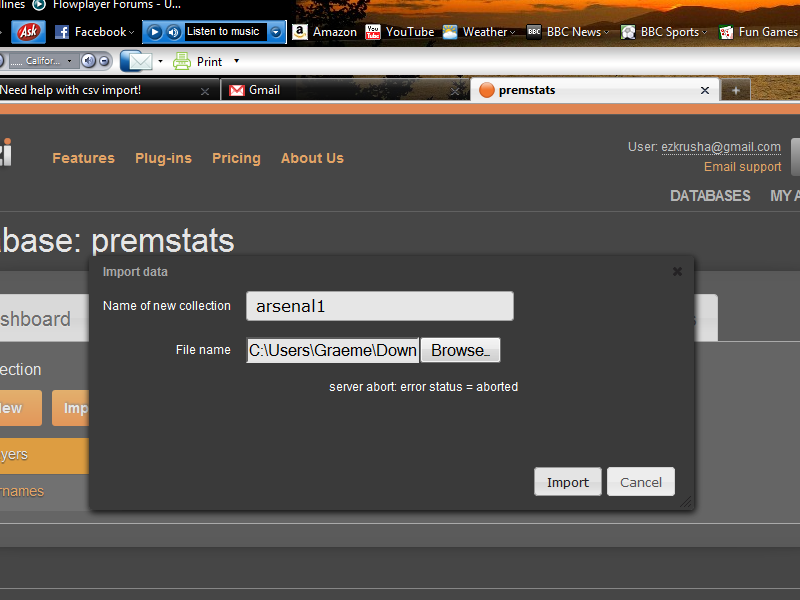Screen dimensions: 800x600
Task: Open the Weather toolbar dropdown
Action: pos(479,32)
